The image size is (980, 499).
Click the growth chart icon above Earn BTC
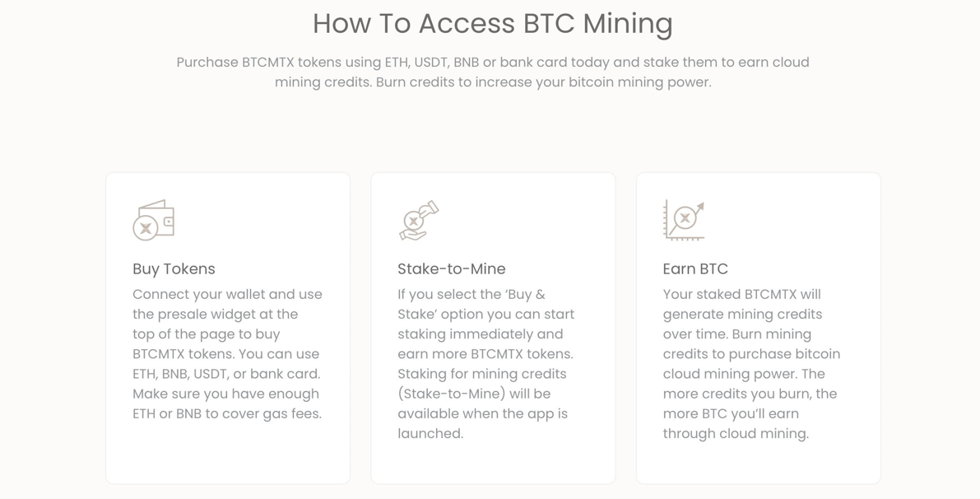[684, 220]
